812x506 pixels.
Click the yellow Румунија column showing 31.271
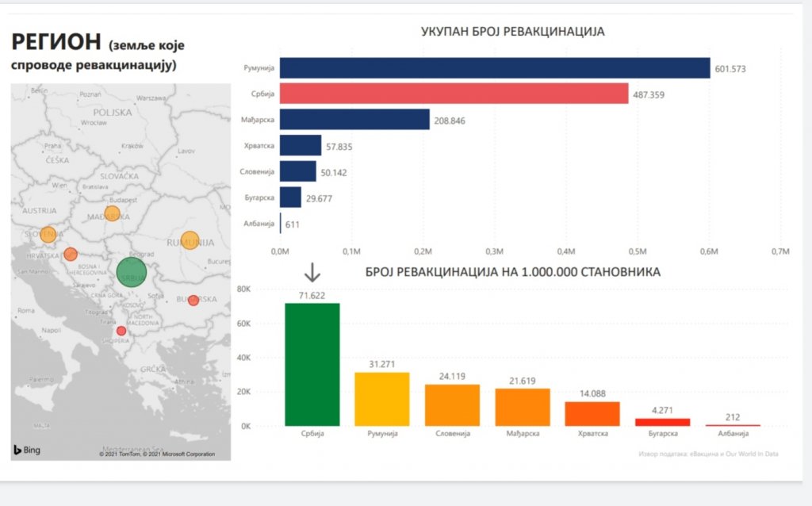click(381, 399)
